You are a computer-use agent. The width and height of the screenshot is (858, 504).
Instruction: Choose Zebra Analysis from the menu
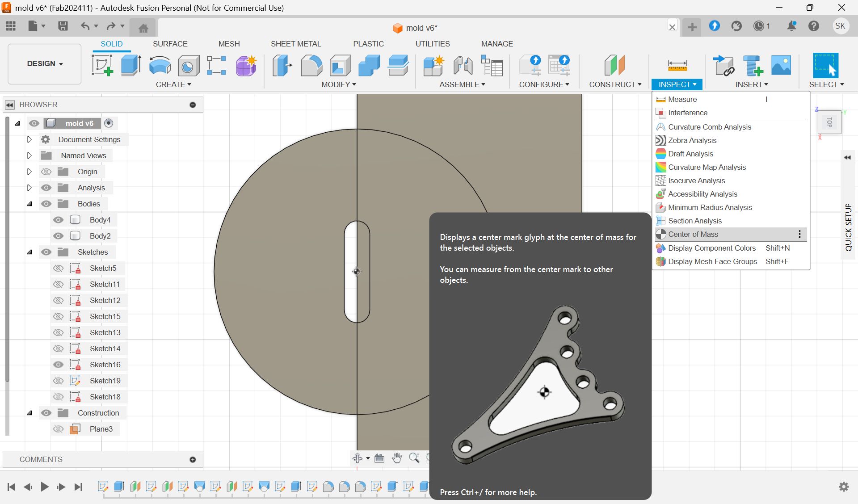tap(731, 140)
